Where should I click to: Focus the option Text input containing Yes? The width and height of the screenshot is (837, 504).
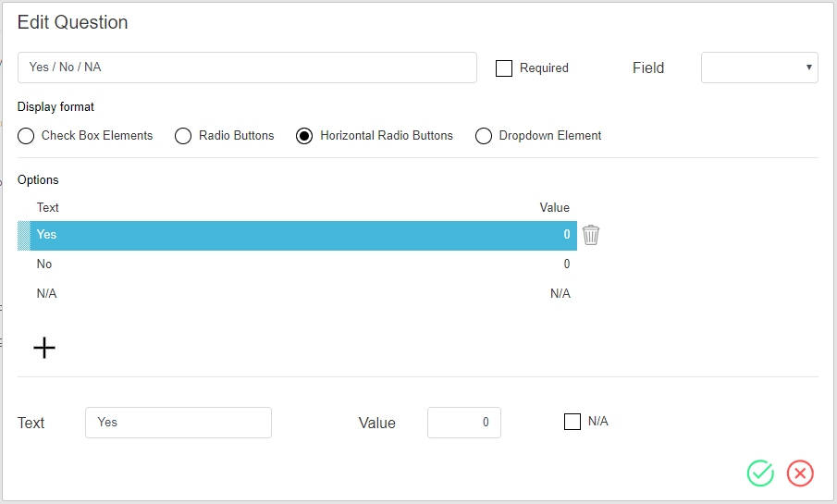[x=178, y=423]
